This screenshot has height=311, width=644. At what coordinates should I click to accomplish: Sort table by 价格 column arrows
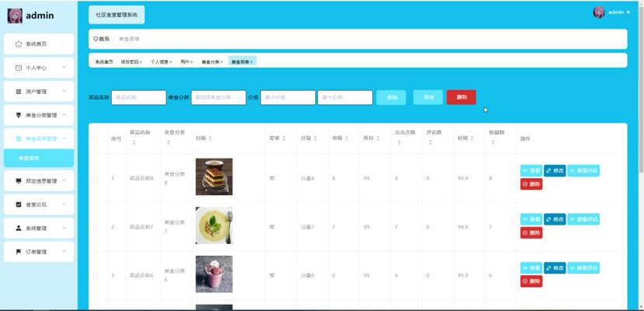coord(472,138)
